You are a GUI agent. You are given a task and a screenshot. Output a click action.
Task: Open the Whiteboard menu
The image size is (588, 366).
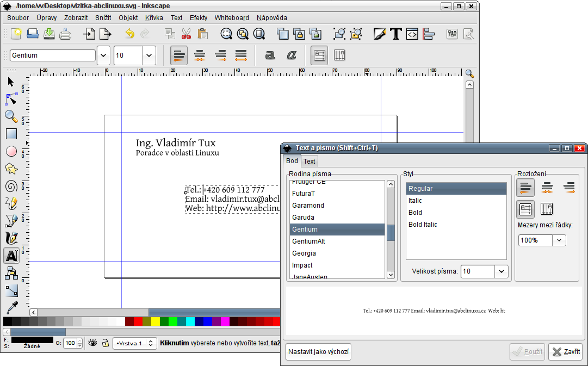pos(232,17)
